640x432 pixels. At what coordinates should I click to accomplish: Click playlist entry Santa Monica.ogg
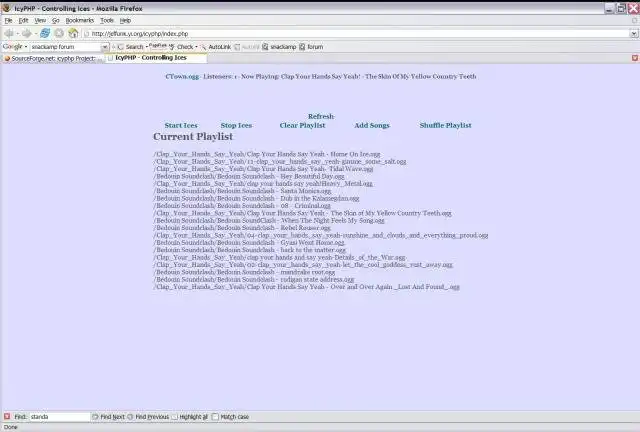242,191
